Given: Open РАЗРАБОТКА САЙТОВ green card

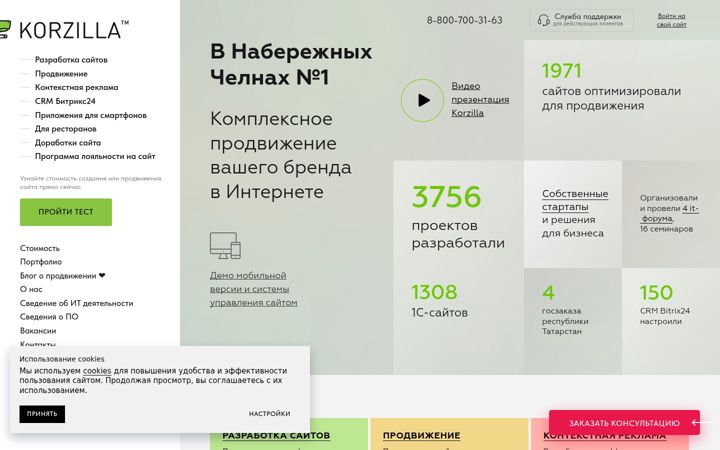Looking at the screenshot, I should pyautogui.click(x=289, y=434).
